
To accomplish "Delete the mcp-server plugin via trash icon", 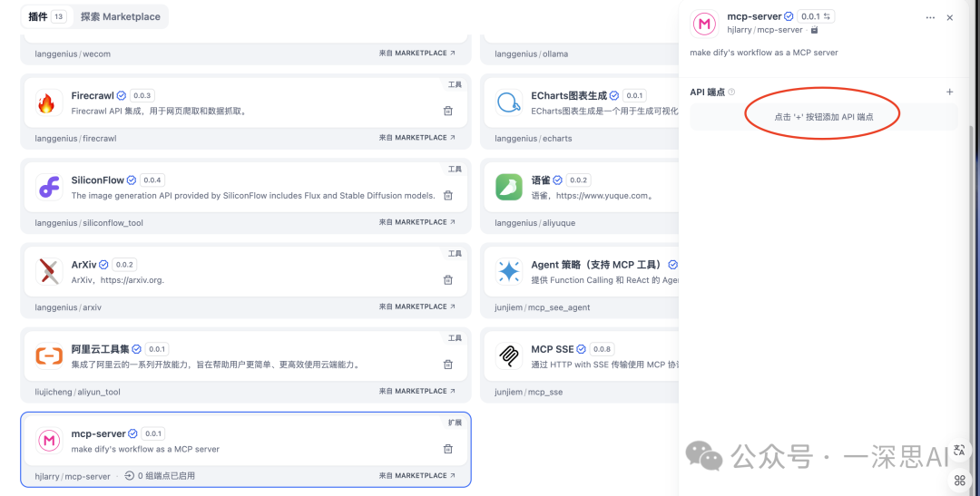I will point(447,449).
